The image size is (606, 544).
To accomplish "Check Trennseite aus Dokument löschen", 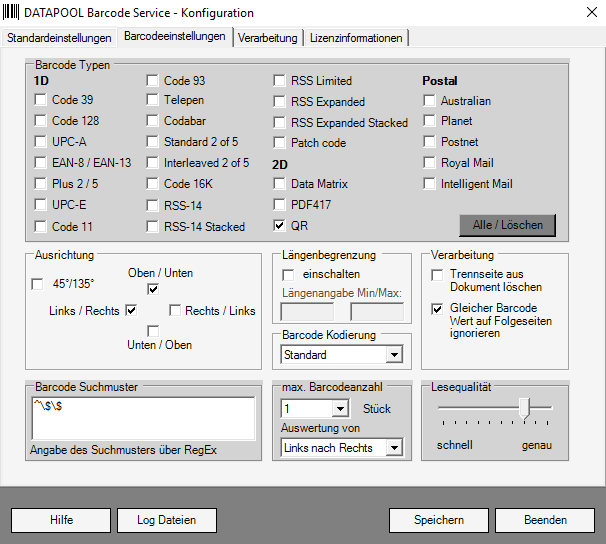I will [x=437, y=274].
